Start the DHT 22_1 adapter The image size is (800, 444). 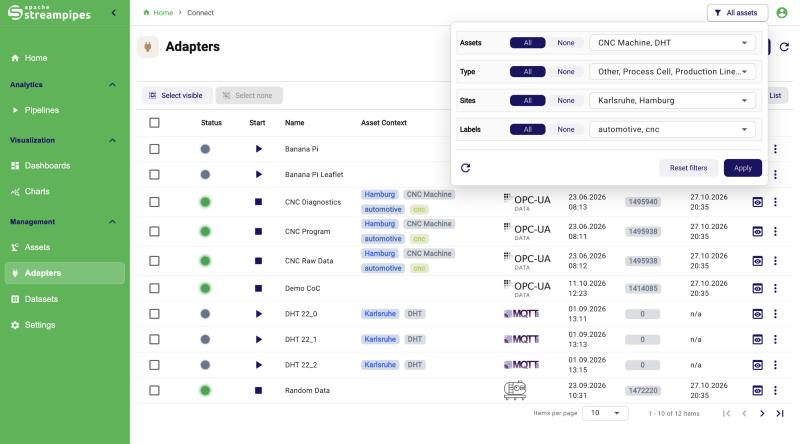point(259,339)
